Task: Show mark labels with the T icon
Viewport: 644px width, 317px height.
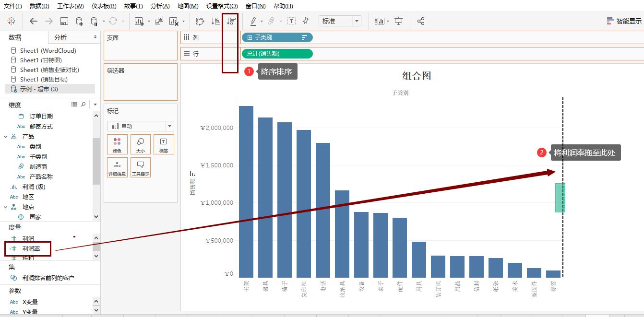Action: 291,21
